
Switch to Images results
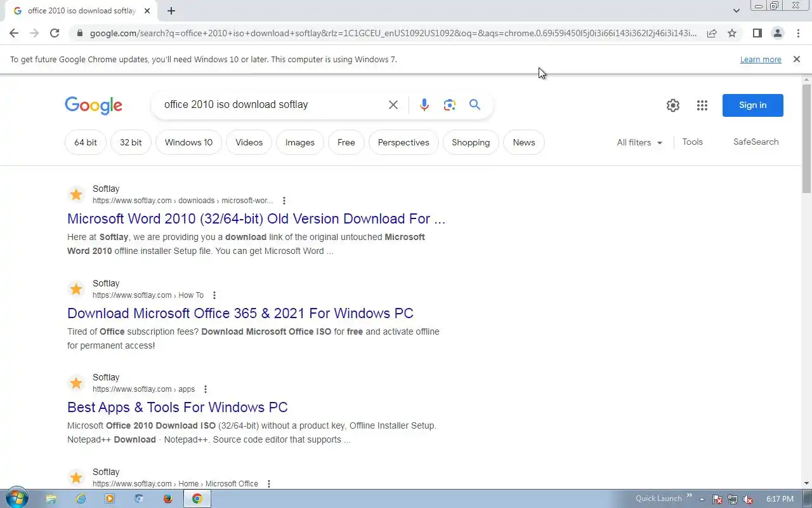[300, 142]
